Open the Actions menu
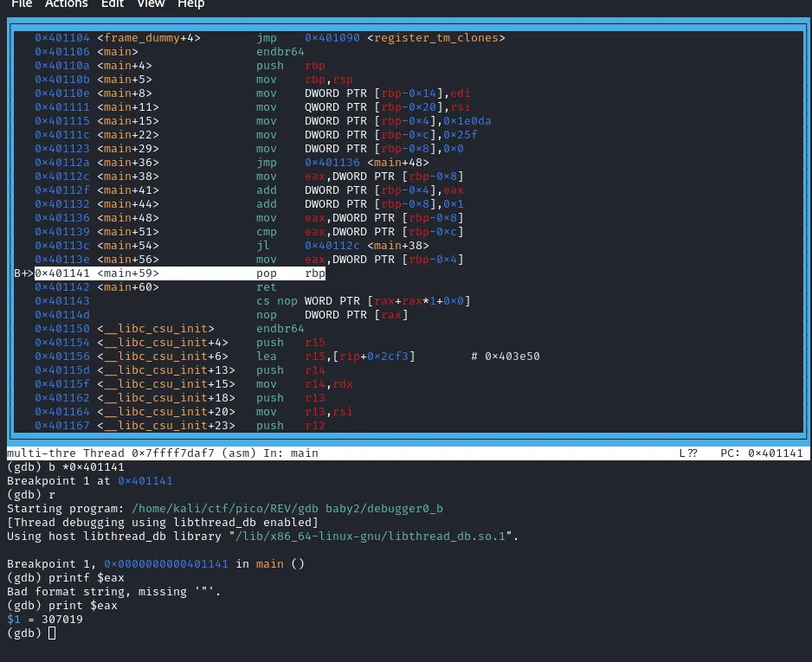812x662 pixels. tap(67, 4)
